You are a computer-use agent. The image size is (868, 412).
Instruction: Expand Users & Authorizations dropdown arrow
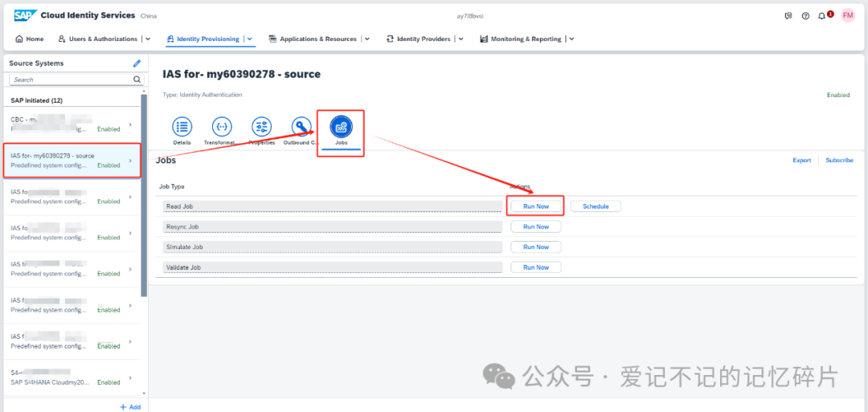coord(148,39)
